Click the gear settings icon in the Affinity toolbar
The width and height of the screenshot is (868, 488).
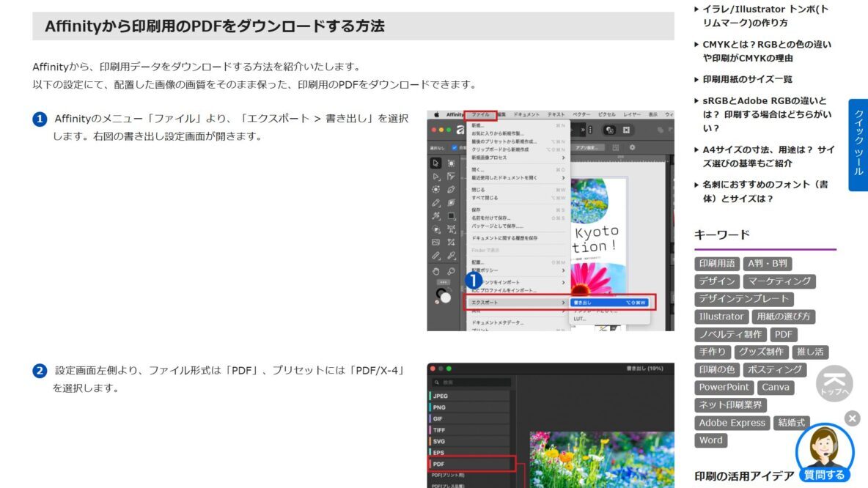(633, 147)
